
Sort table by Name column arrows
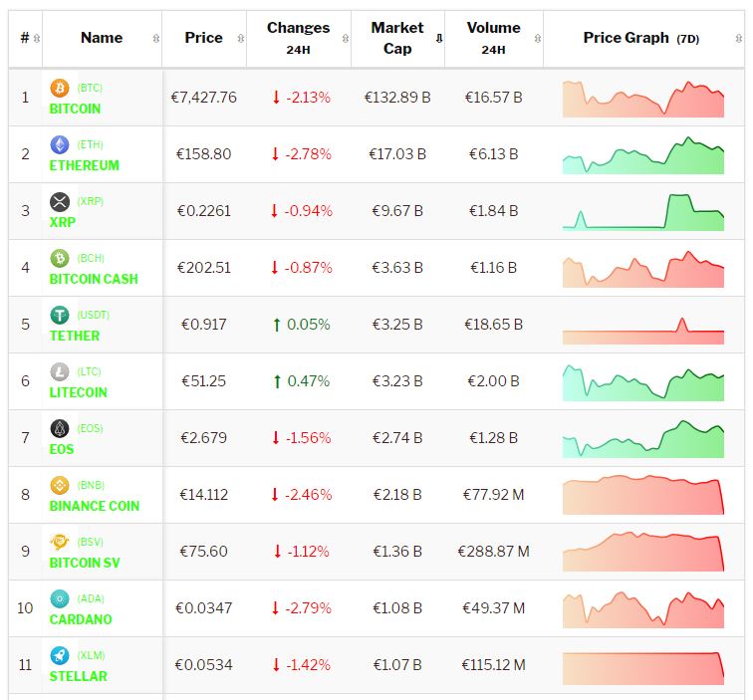(155, 39)
